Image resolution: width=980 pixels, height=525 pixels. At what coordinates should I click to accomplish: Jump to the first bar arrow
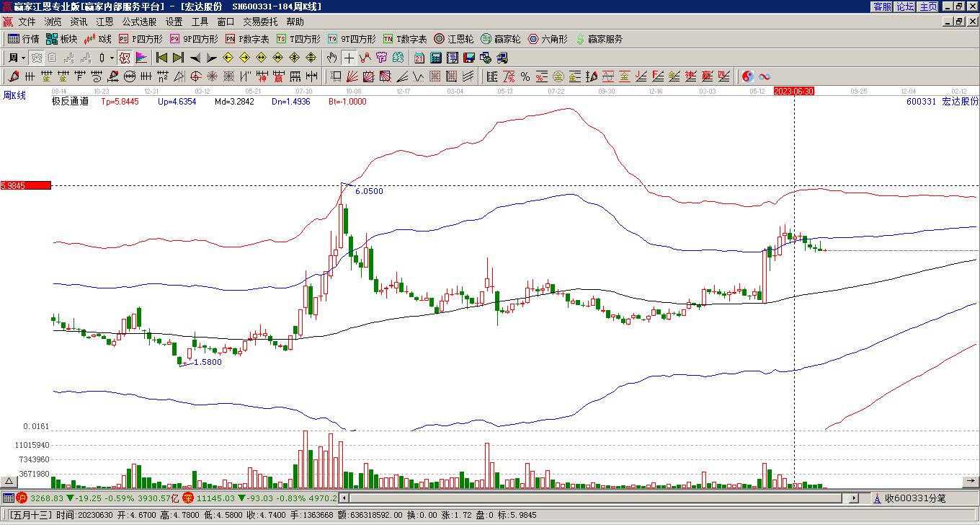pos(162,58)
